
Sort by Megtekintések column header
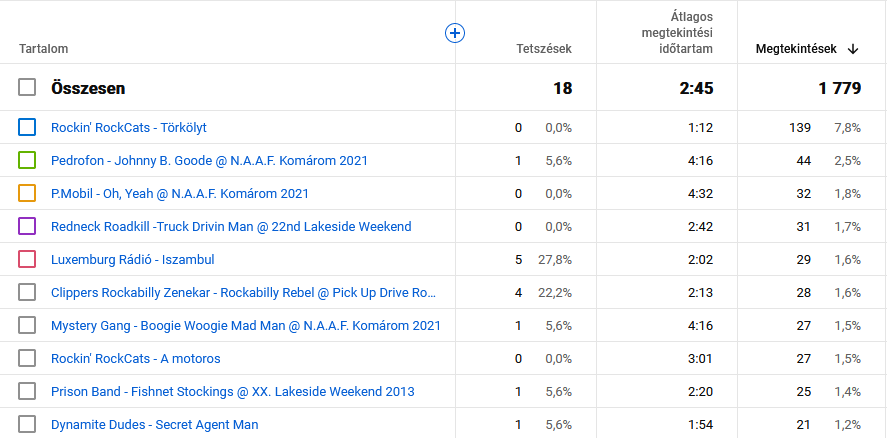(797, 48)
